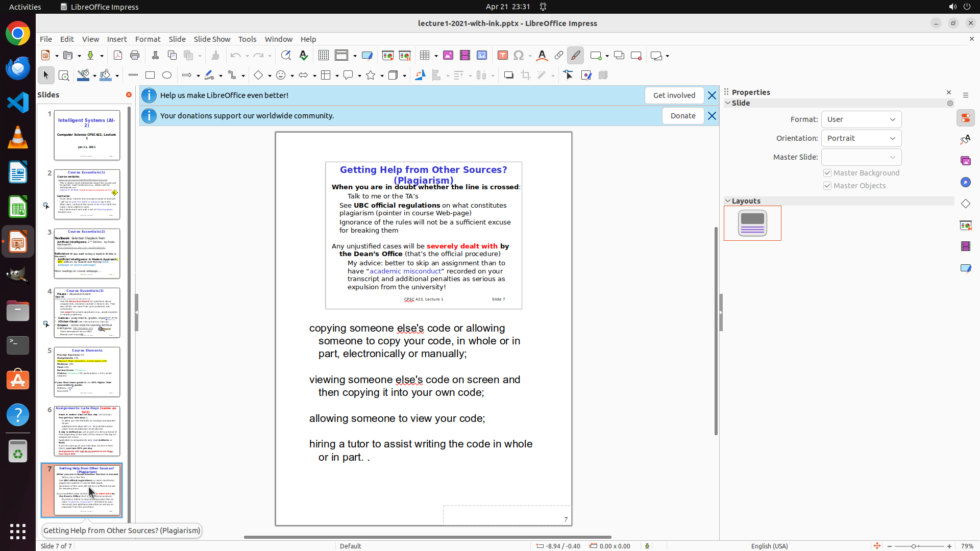The image size is (980, 551).
Task: Click the zoom slider in status bar
Action: coord(914,546)
